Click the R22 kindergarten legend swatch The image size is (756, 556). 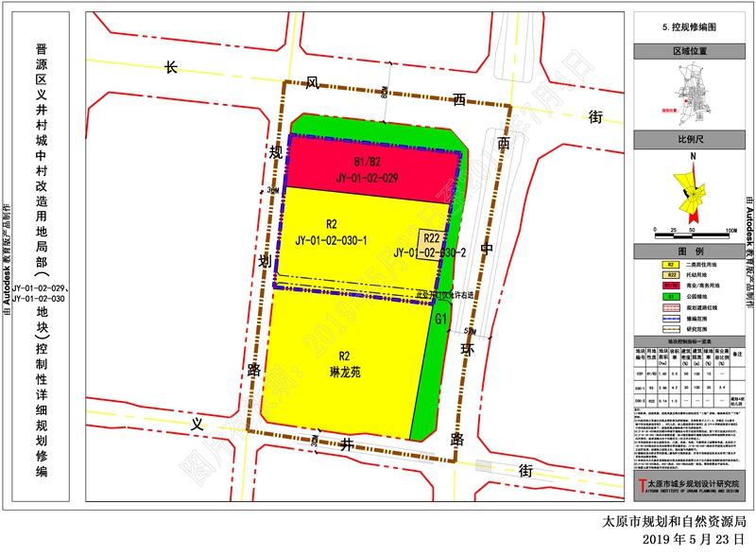pos(670,274)
